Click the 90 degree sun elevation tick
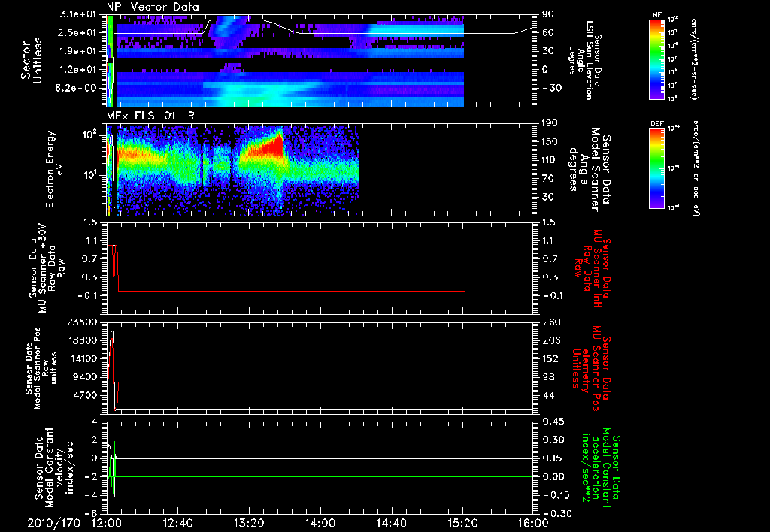The height and width of the screenshot is (532, 770). [548, 14]
